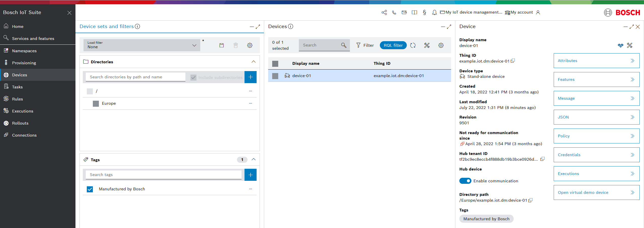The width and height of the screenshot is (644, 228).
Task: Open Provisioning in sidebar
Action: (38, 63)
